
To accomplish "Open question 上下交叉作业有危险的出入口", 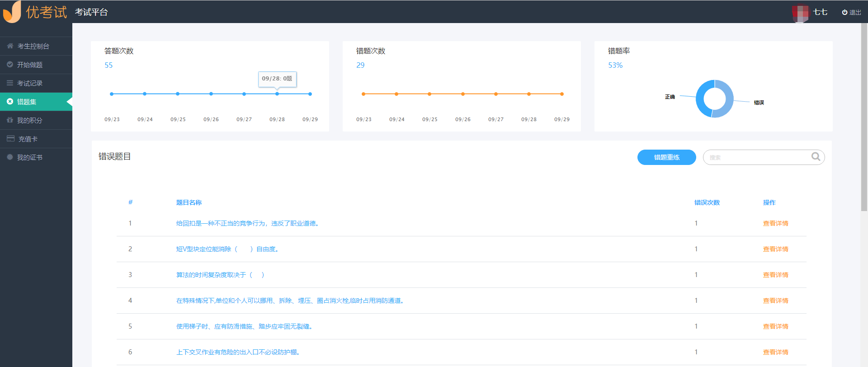I will click(x=239, y=352).
